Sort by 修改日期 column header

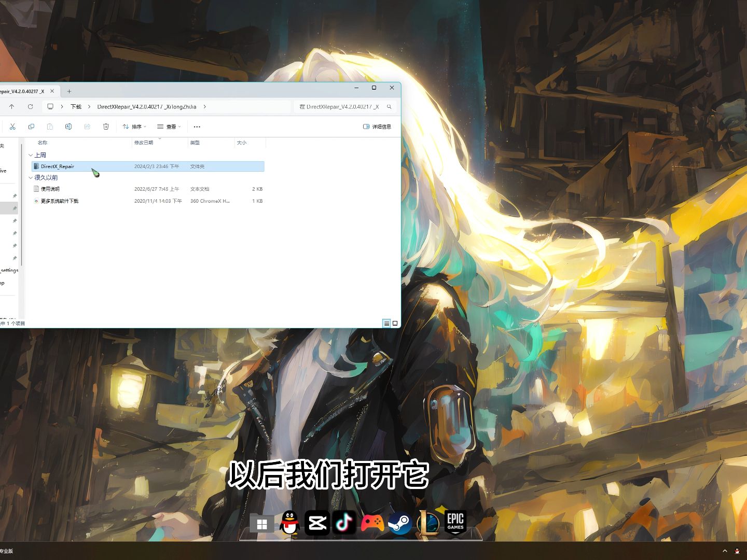pos(144,143)
